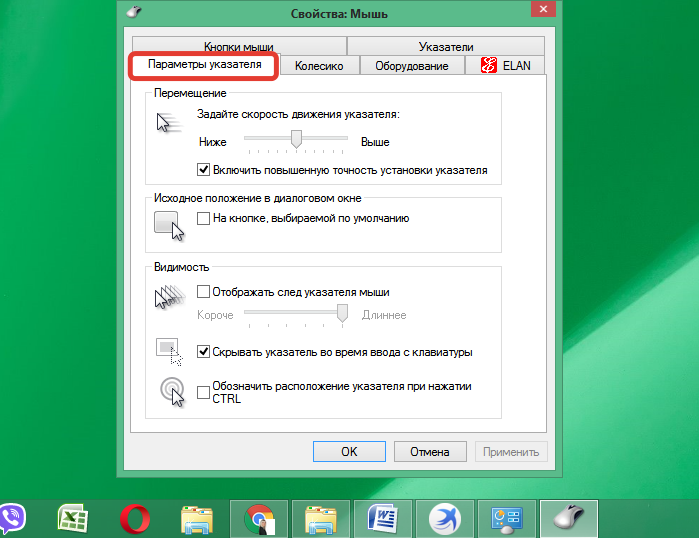Launch Excel from the taskbar
This screenshot has width=699, height=538.
pos(73,518)
